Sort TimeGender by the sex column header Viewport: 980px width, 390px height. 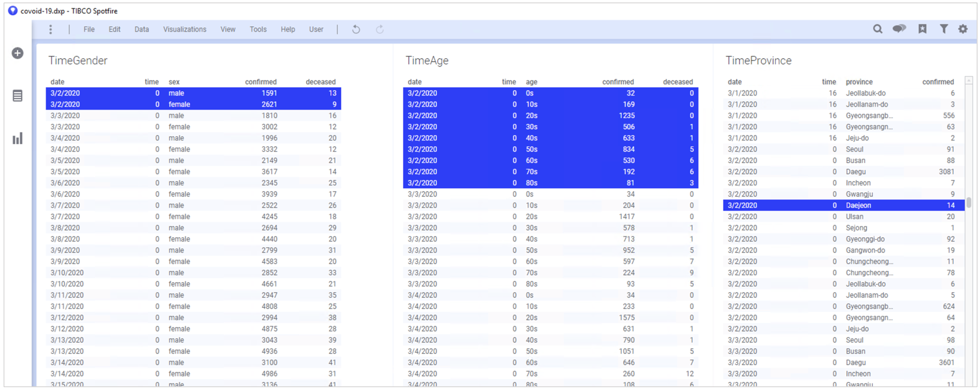click(x=174, y=82)
